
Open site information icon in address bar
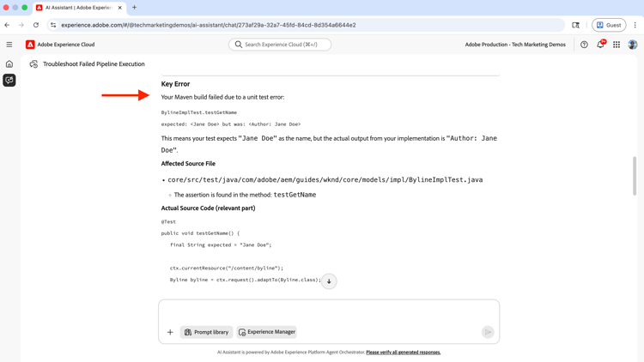53,25
